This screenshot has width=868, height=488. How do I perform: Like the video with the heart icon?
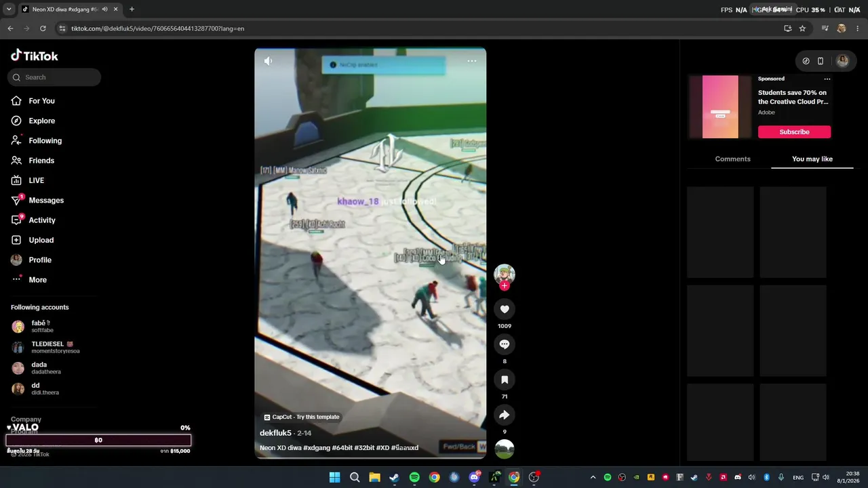[x=505, y=310]
